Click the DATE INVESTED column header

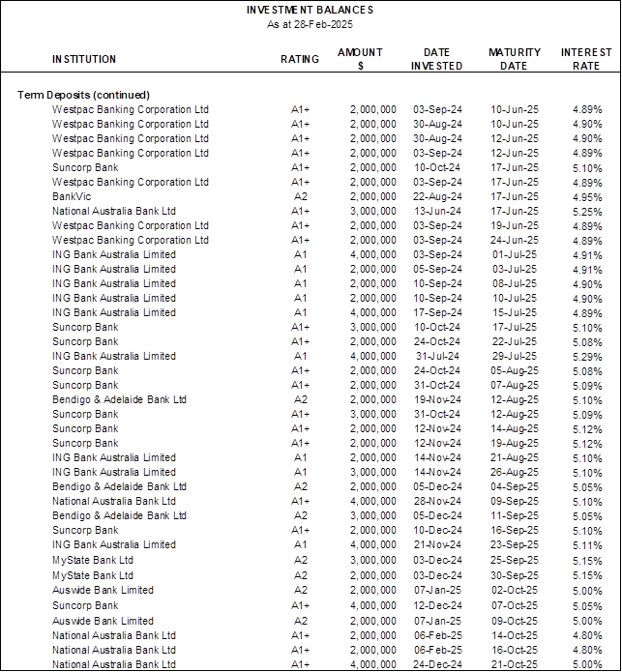click(x=437, y=59)
